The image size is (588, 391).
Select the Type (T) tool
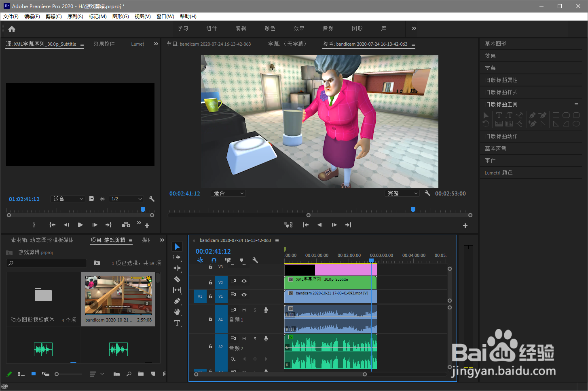(x=177, y=323)
